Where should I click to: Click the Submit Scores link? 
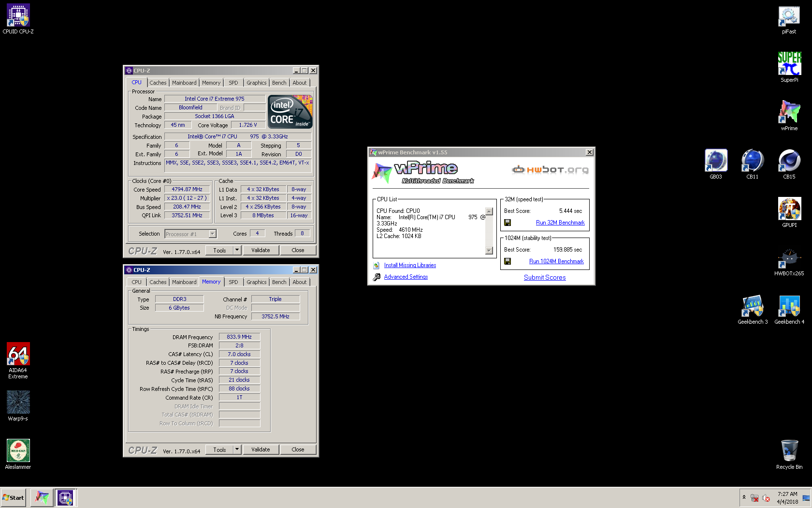[x=545, y=277]
